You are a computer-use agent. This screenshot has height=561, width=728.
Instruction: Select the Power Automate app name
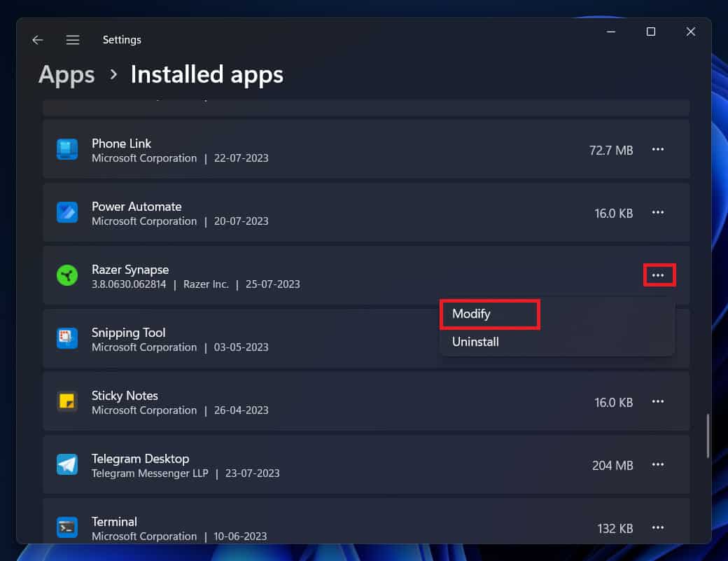coord(136,207)
